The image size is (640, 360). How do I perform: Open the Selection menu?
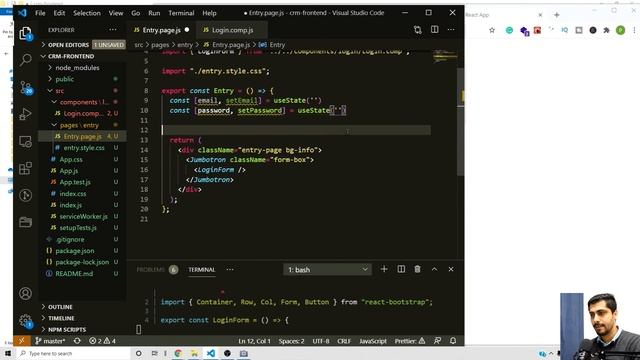87,13
